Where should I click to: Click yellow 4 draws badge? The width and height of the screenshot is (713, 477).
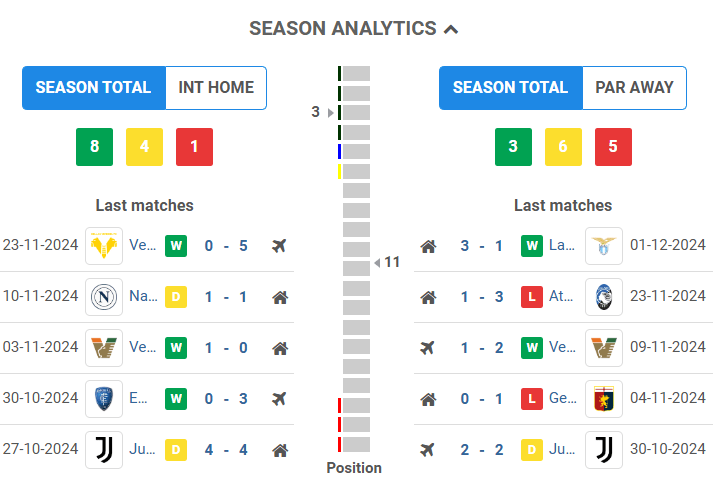[x=144, y=147]
